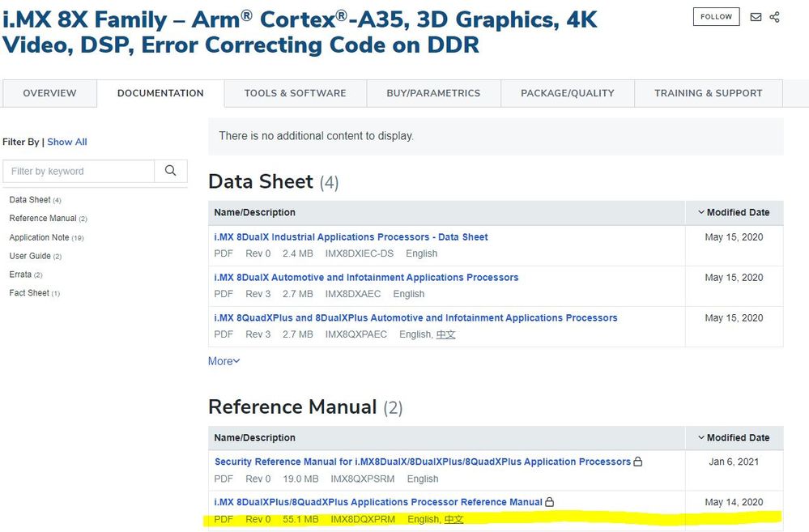The height and width of the screenshot is (532, 809).
Task: Sort Reference Manual table by Modified Date
Action: pos(733,437)
